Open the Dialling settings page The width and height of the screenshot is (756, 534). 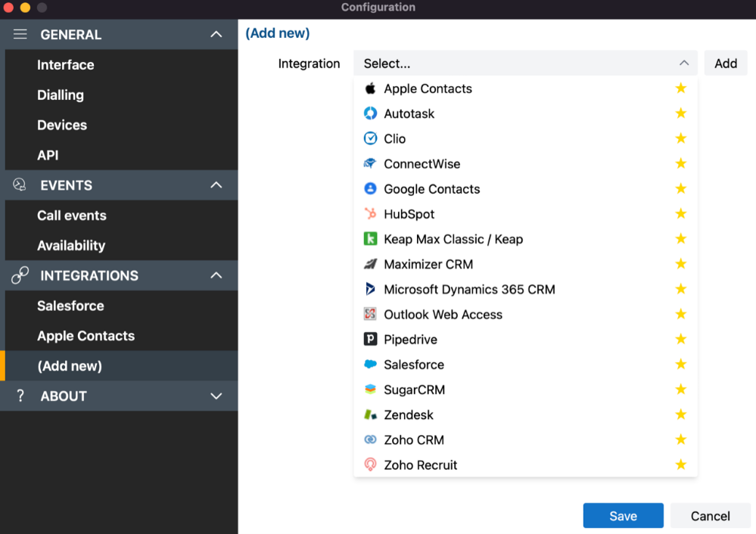pos(122,95)
